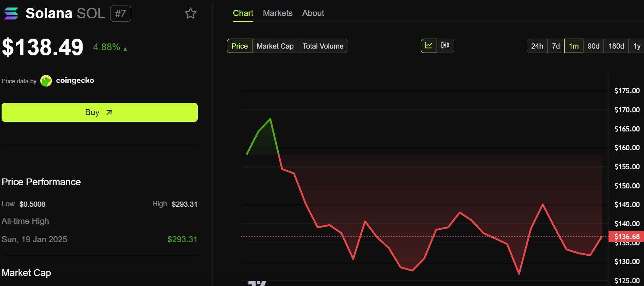Open the coingecko price data link
This screenshot has width=644, height=286.
pyautogui.click(x=75, y=80)
